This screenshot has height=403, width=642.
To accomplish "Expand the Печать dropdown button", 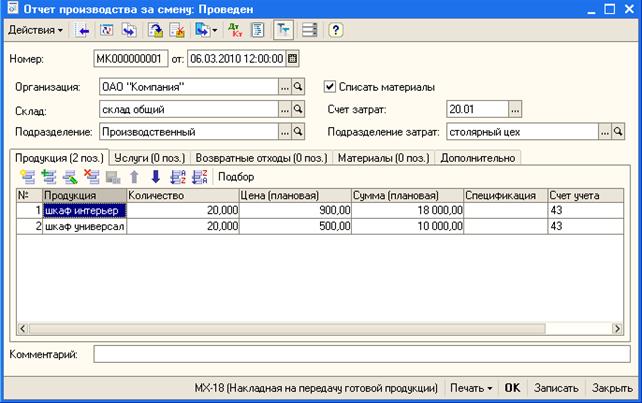I will tap(470, 388).
